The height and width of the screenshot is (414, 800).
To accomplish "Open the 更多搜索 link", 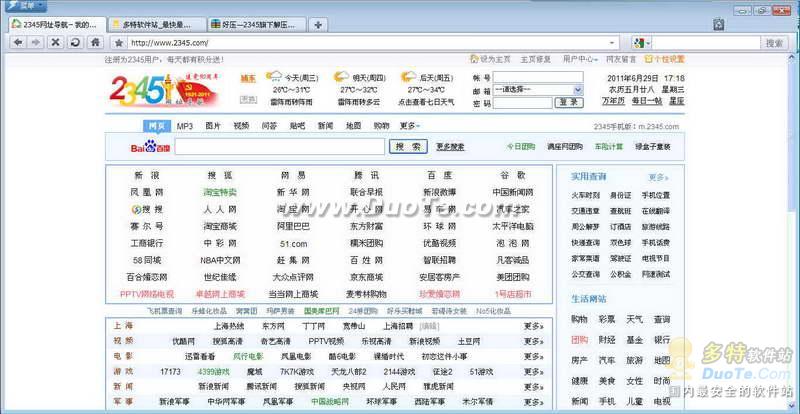I will coord(450,147).
